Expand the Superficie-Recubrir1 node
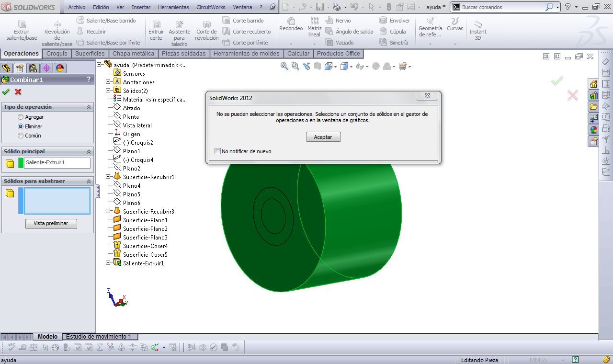The width and height of the screenshot is (613, 364). click(108, 177)
